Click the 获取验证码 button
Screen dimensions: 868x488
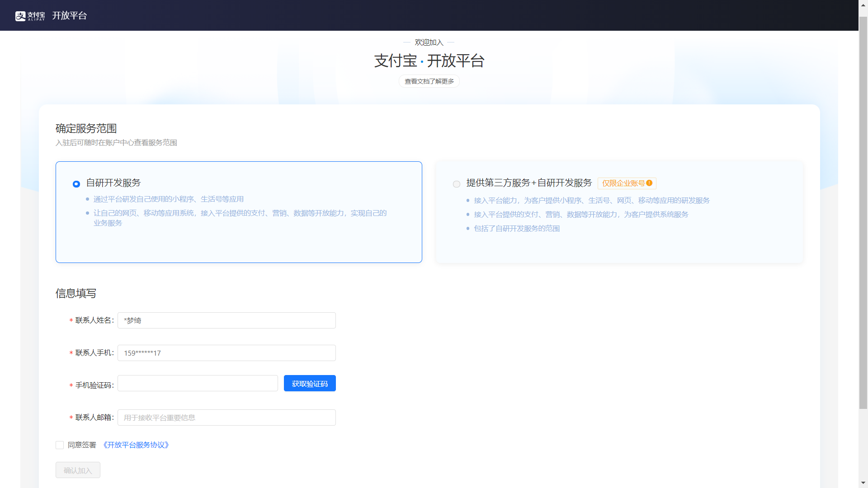[x=310, y=383]
